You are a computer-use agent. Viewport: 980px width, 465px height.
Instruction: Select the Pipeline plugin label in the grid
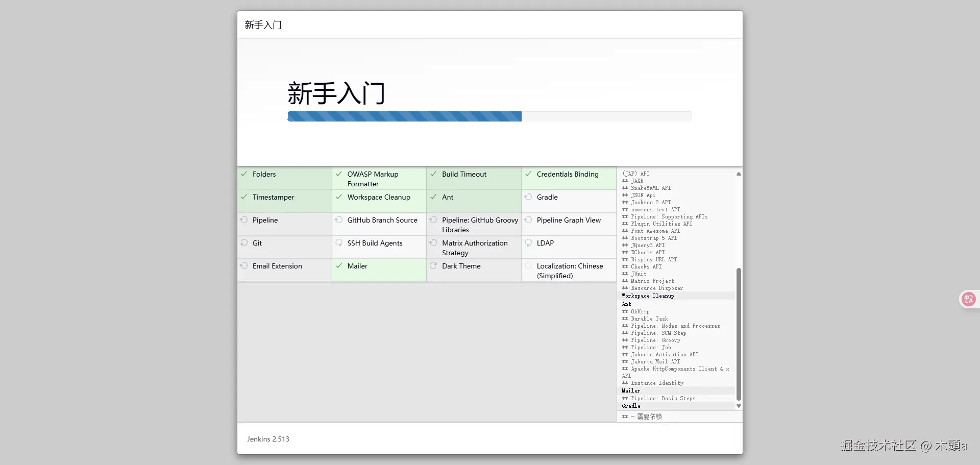coord(265,220)
